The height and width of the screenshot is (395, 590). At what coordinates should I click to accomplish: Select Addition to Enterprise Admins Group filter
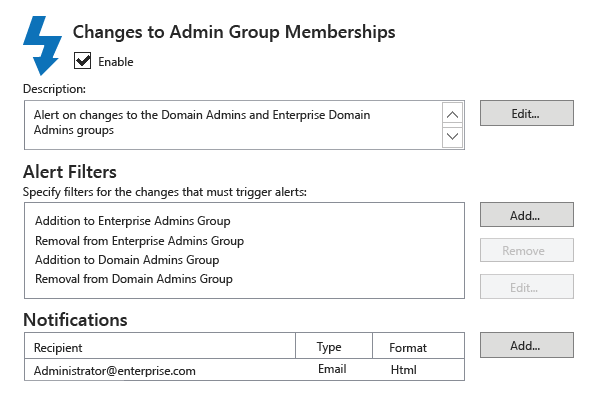(x=132, y=221)
